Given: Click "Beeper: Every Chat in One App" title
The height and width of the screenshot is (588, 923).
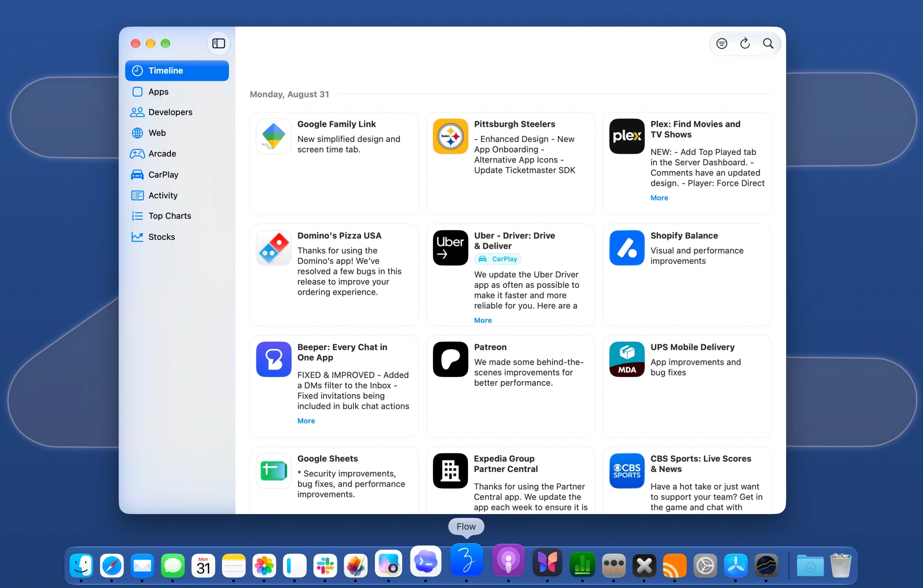Looking at the screenshot, I should point(342,352).
